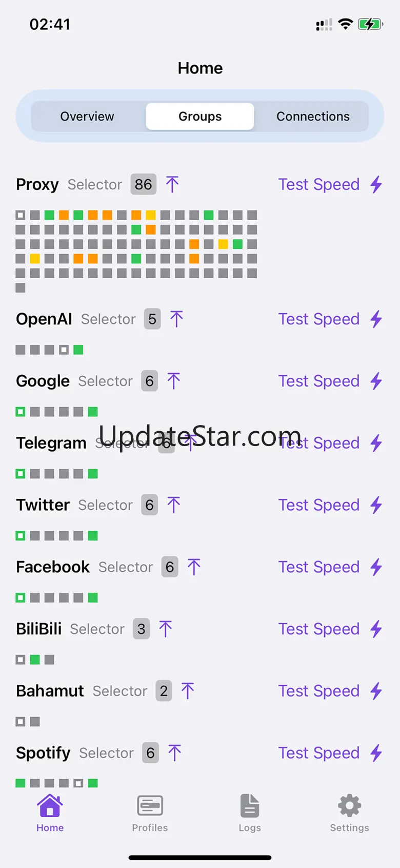Run Test Speed for Spotify group

pyautogui.click(x=318, y=753)
